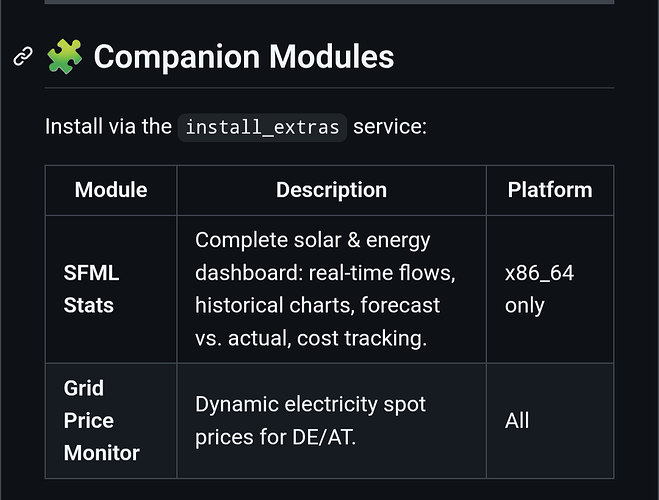This screenshot has height=500, width=659.
Task: Click the Platform column header
Action: 550,190
